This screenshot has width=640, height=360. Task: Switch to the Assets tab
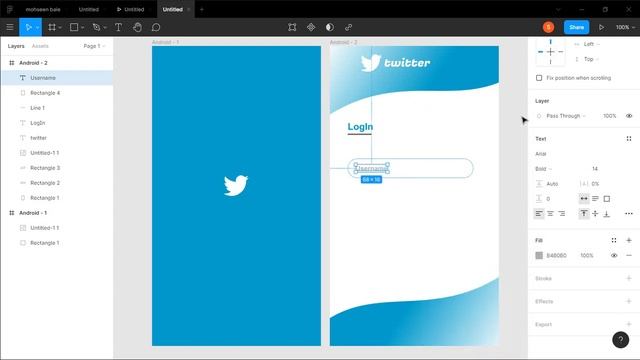tap(40, 46)
